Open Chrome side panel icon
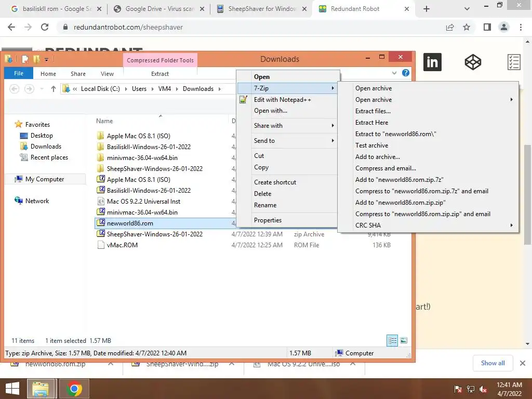Screen dimensions: 532x399 pos(487,27)
